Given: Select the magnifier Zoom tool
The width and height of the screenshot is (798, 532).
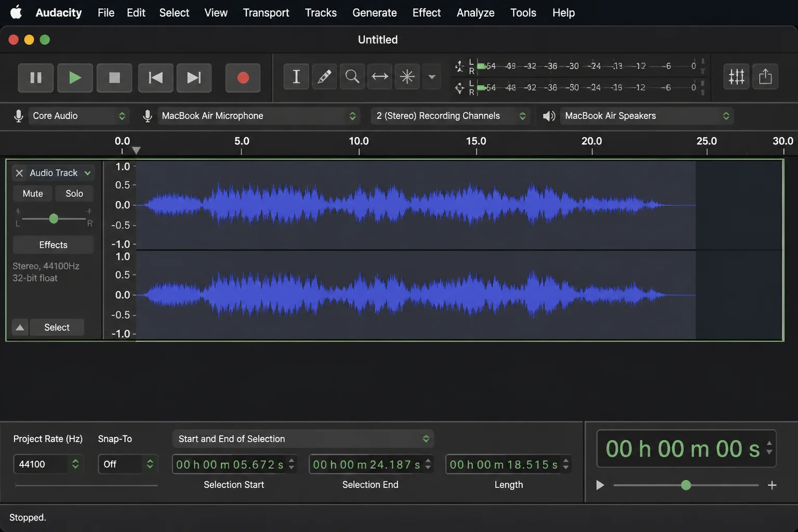Looking at the screenshot, I should 352,77.
